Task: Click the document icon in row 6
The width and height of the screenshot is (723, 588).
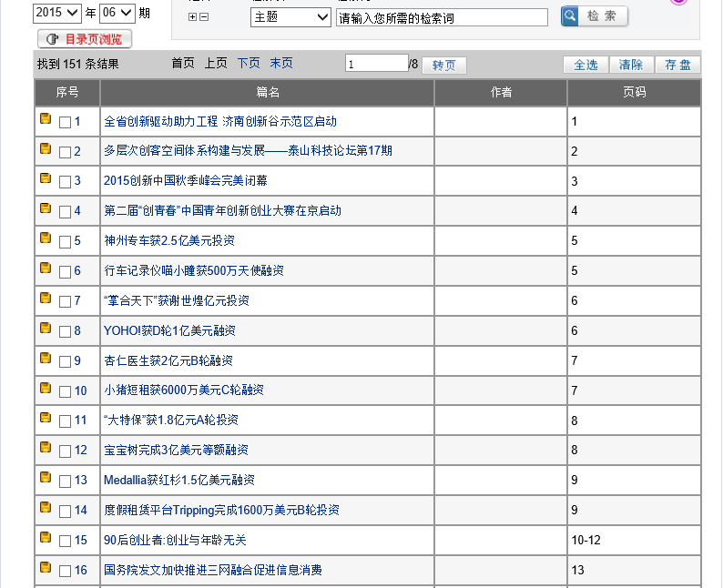Action: [46, 268]
